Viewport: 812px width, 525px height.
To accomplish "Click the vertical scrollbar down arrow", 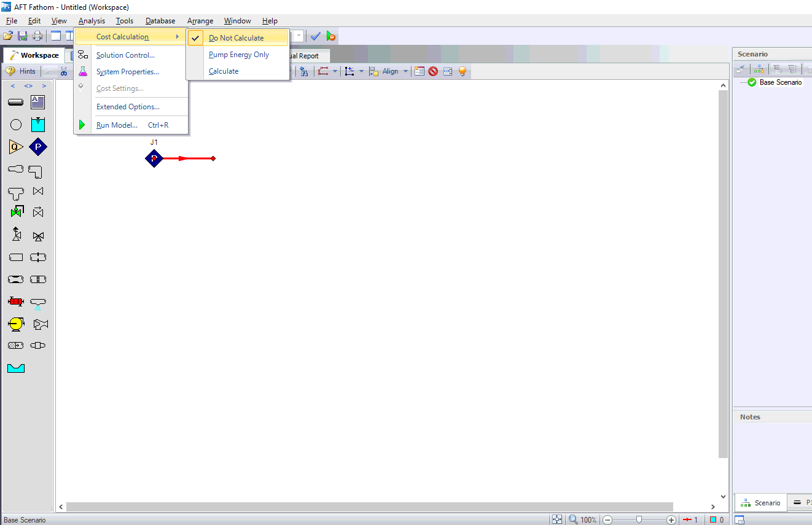I will tap(724, 496).
